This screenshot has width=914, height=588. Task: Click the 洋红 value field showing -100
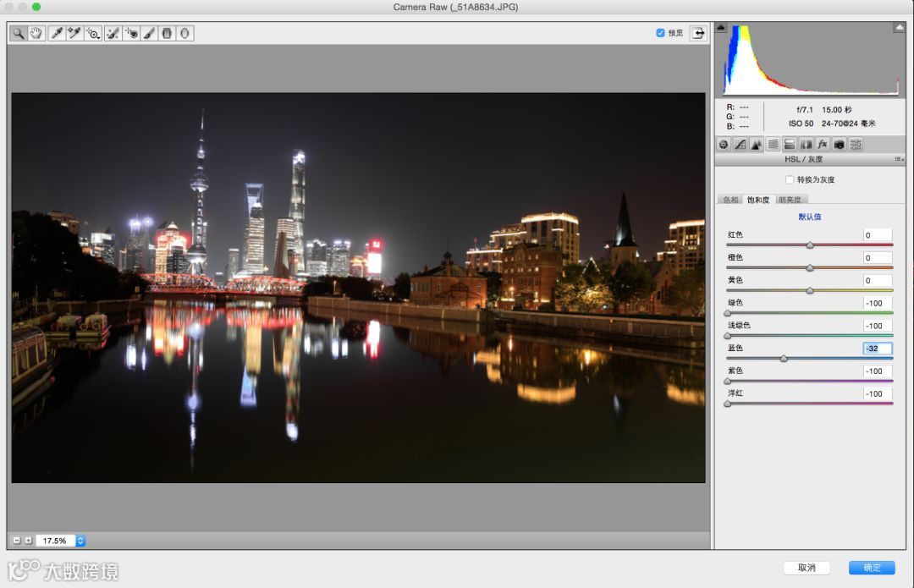click(878, 394)
